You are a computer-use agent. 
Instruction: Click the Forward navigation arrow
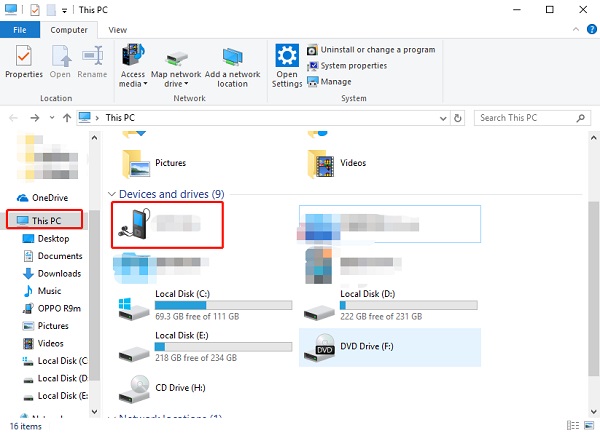pyautogui.click(x=35, y=118)
